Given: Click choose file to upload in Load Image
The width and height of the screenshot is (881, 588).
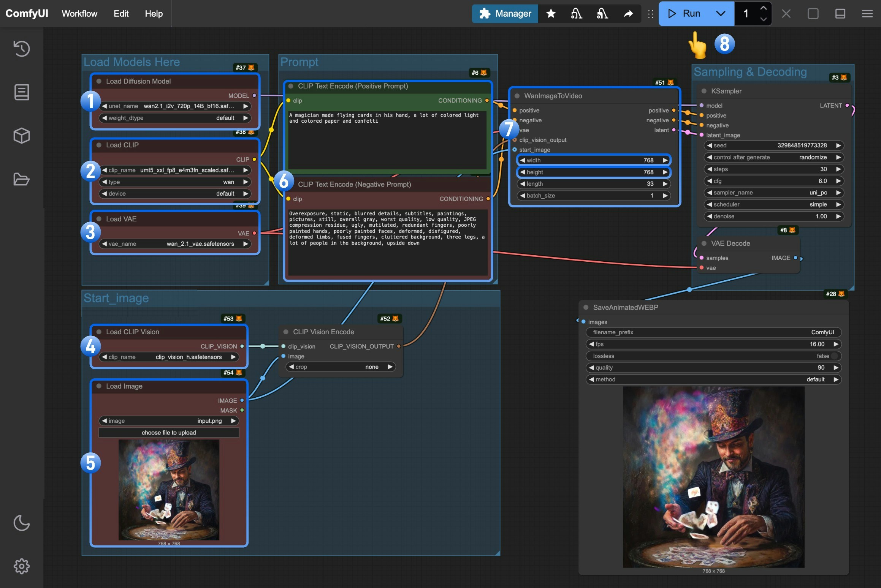Looking at the screenshot, I should tap(169, 433).
